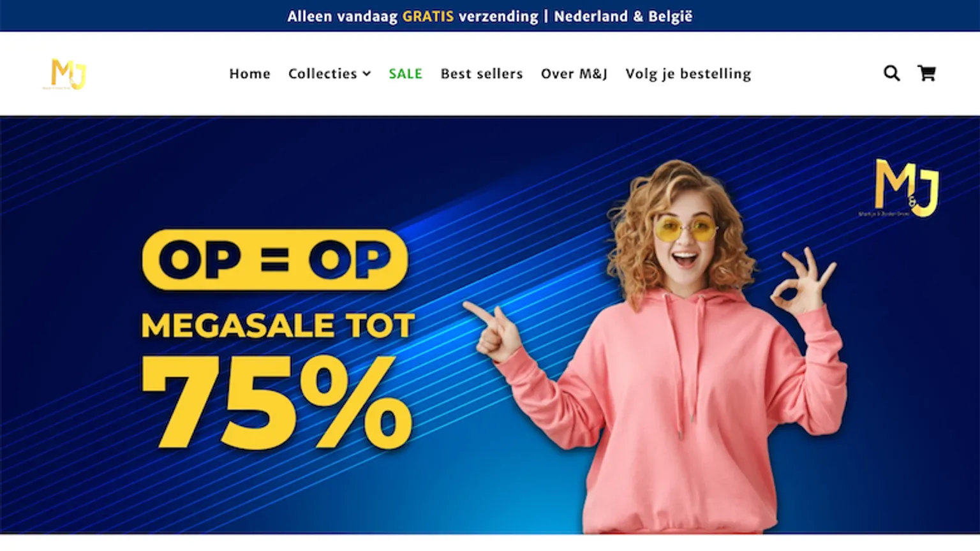
Task: Open the Over M&J page
Action: 574,74
